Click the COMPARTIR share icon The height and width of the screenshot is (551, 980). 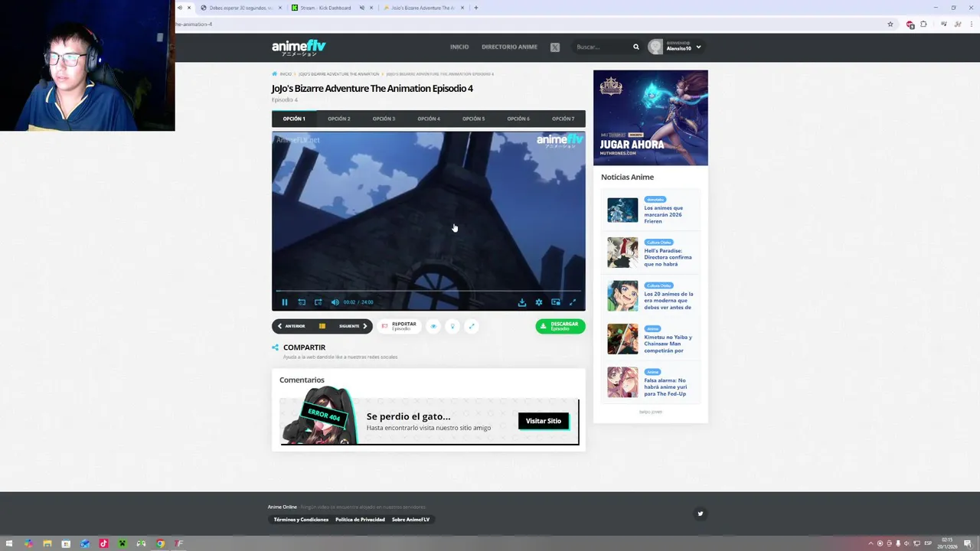pos(276,347)
